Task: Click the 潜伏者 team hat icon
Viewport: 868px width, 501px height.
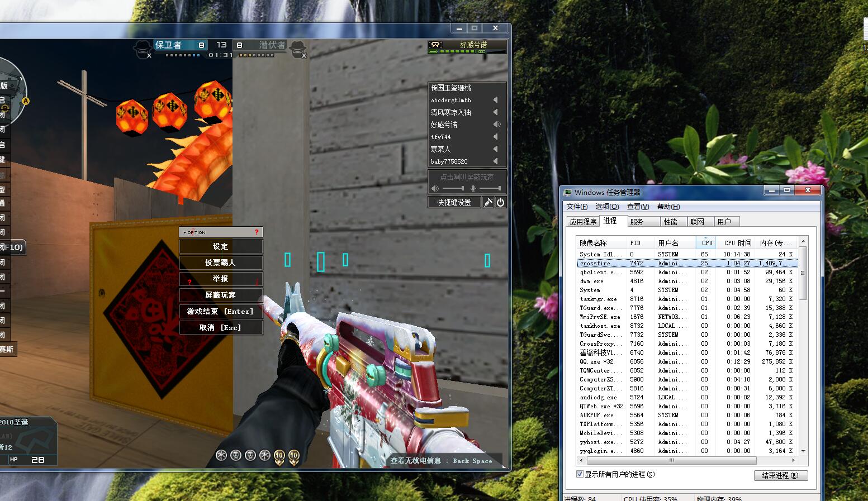Action: 298,49
